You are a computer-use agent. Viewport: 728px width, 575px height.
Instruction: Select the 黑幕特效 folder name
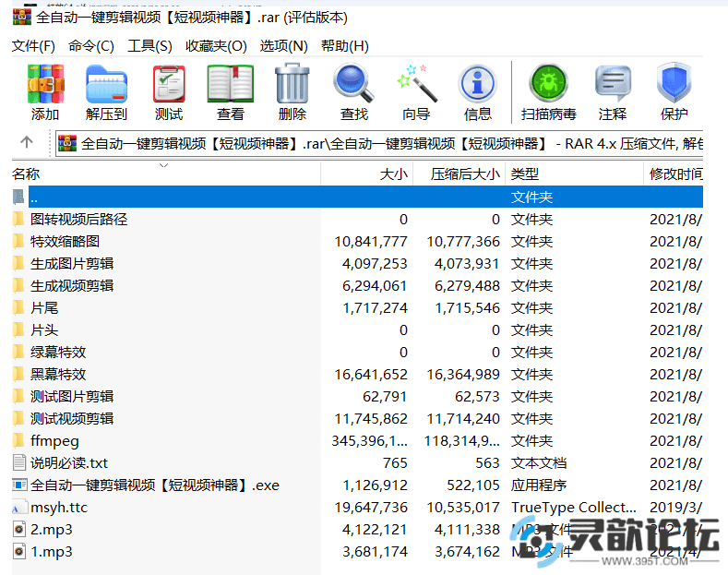(58, 374)
